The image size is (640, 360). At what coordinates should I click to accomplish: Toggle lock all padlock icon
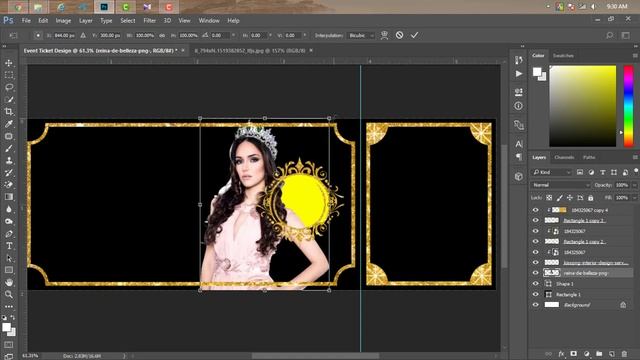click(x=591, y=198)
